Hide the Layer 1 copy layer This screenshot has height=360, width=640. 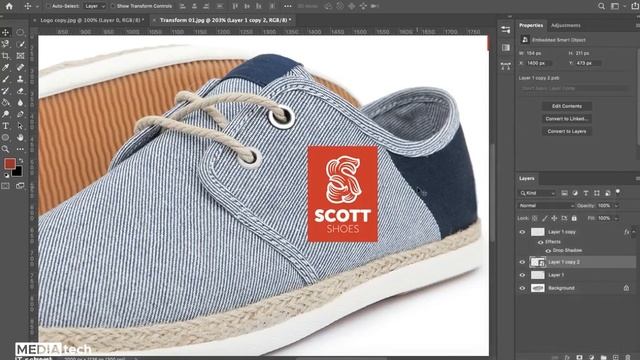(522, 232)
